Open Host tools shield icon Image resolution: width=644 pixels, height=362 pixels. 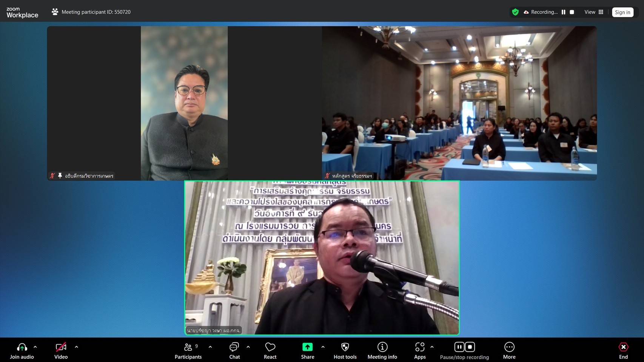pos(345,347)
